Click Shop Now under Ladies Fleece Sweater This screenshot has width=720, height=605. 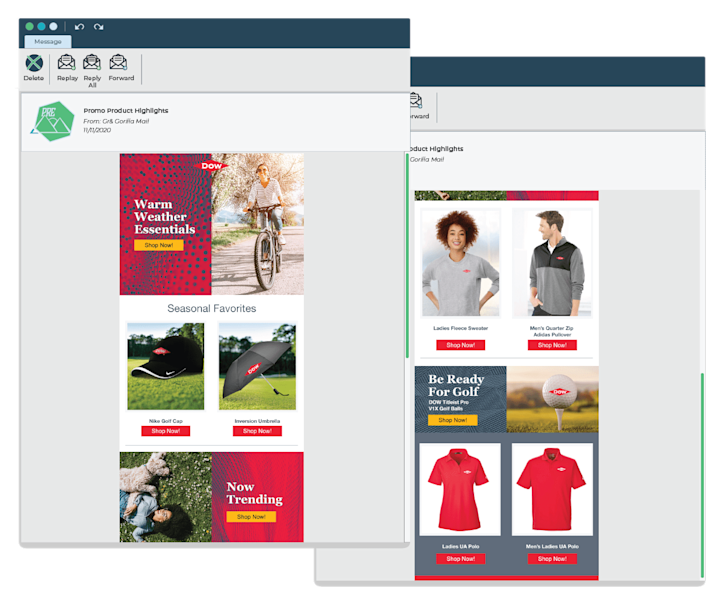tap(461, 345)
